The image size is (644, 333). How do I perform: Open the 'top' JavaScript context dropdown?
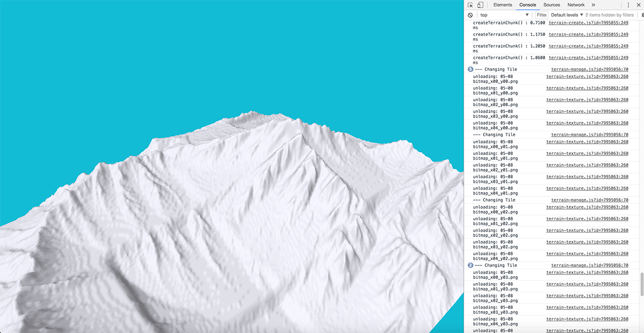click(504, 15)
